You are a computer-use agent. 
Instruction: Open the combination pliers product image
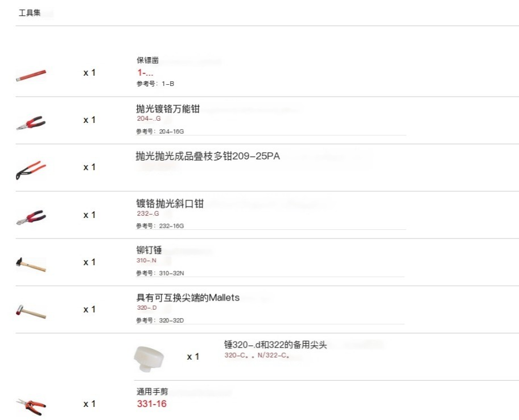31,123
